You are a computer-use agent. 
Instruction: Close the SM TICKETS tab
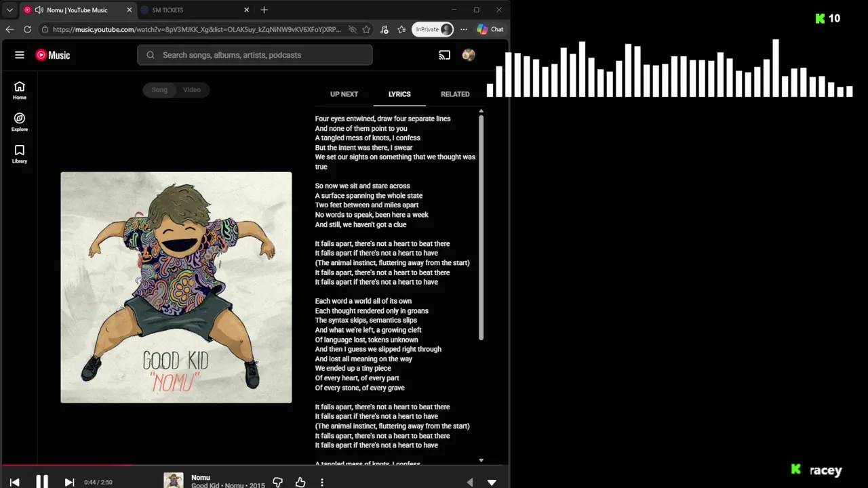click(247, 10)
